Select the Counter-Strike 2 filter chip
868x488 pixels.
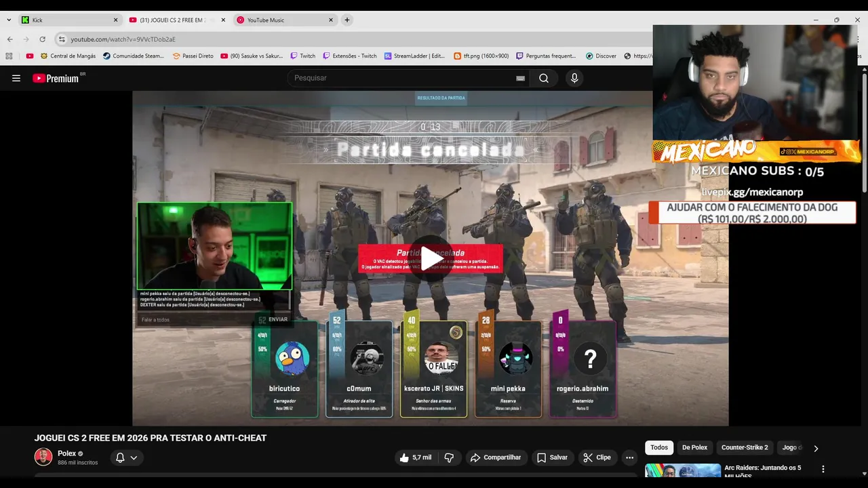[745, 447]
